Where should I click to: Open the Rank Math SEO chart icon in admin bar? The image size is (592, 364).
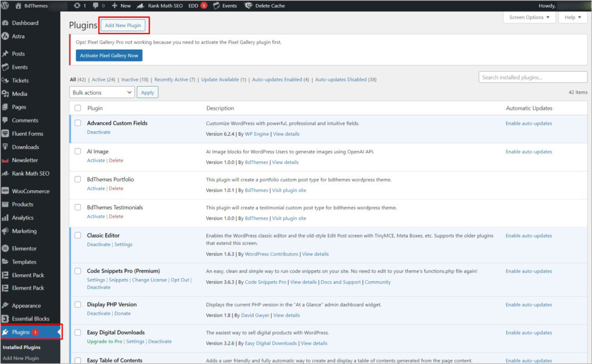pos(140,6)
